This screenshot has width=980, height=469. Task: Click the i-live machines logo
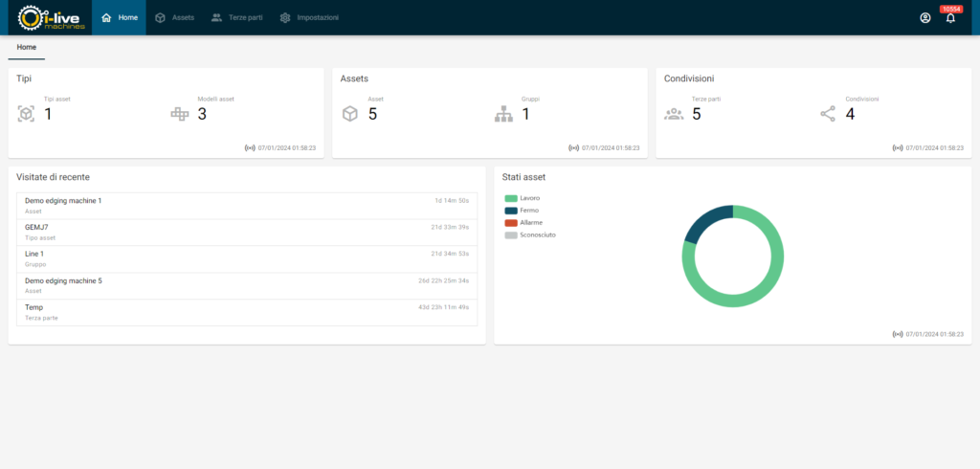tap(52, 17)
